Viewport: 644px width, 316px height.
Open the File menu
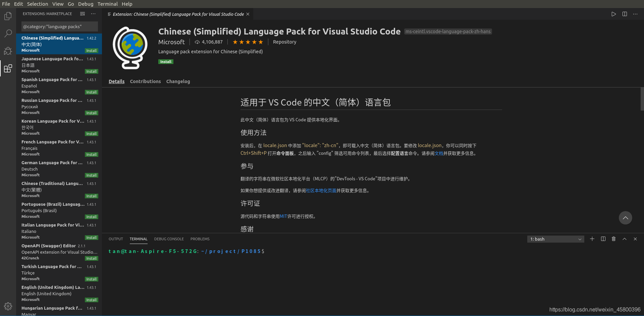tap(6, 4)
